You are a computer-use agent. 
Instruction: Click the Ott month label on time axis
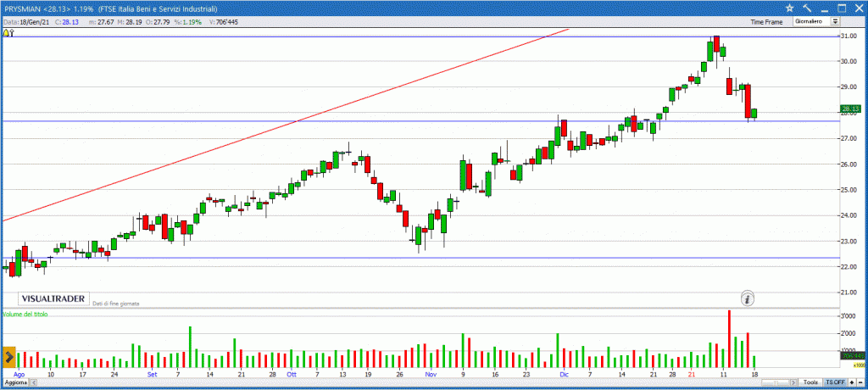(x=292, y=375)
